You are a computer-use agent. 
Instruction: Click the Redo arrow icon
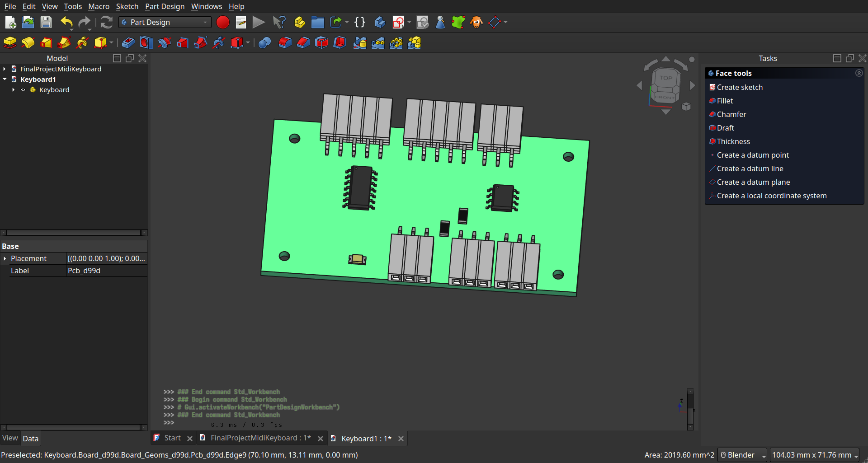[x=84, y=22]
